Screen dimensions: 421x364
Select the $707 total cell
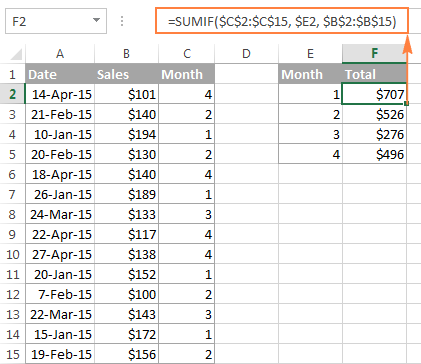click(374, 94)
